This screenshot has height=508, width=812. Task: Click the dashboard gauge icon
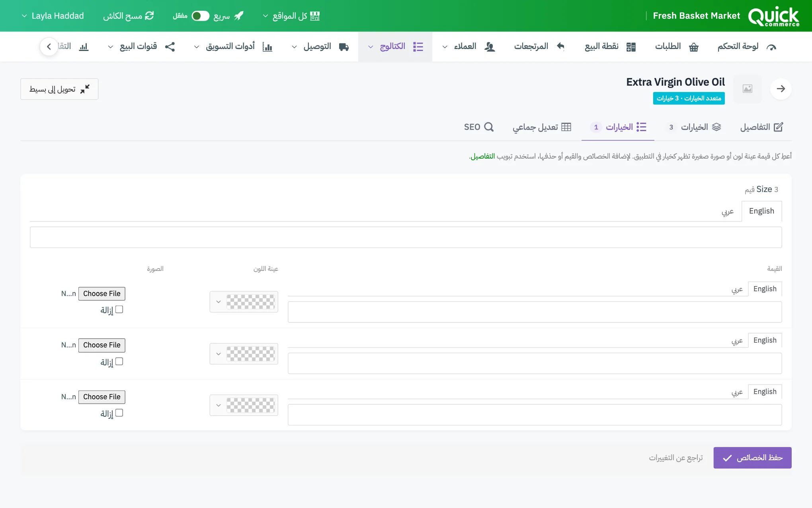[771, 47]
